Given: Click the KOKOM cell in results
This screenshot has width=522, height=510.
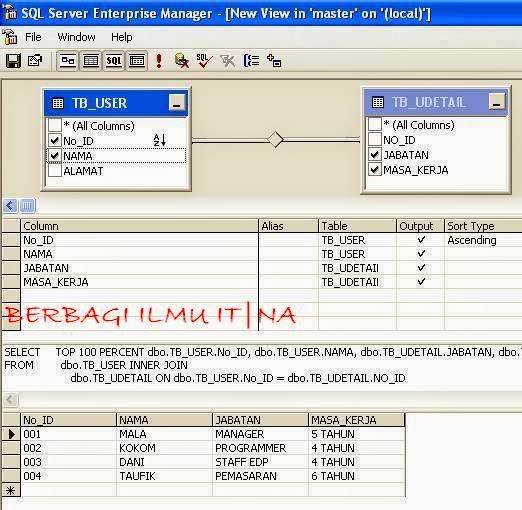Looking at the screenshot, I should click(164, 448).
